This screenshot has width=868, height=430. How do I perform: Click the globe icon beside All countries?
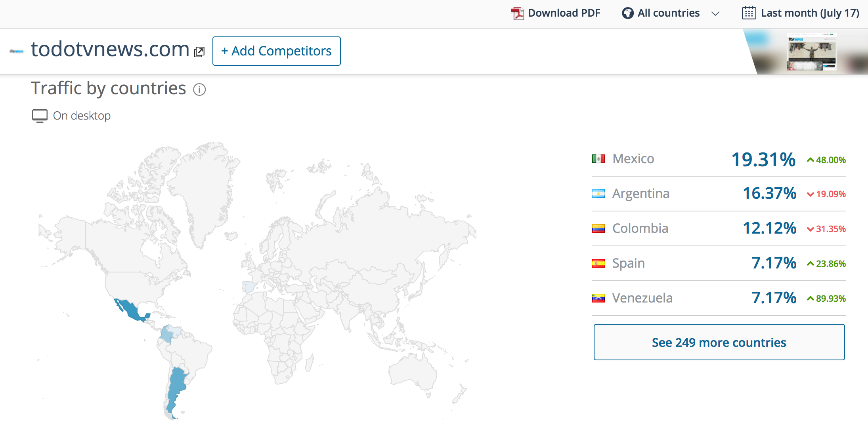[627, 13]
